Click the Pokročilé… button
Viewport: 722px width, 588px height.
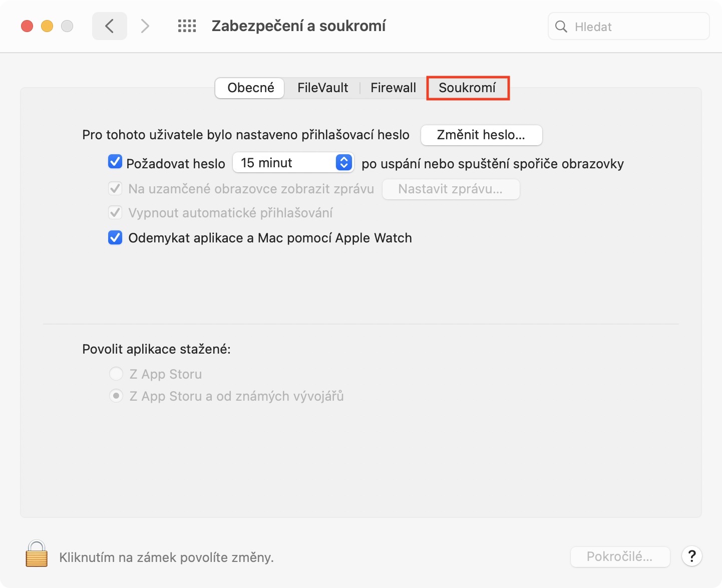tap(620, 557)
